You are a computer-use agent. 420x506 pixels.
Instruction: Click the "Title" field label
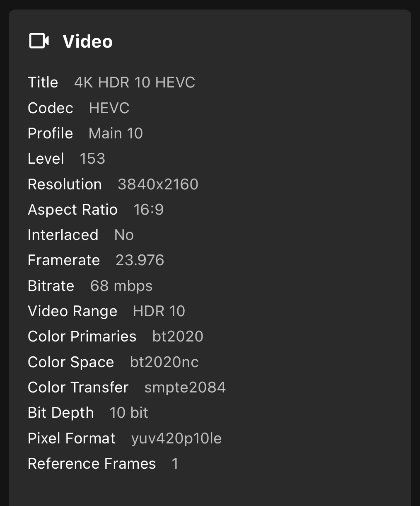click(43, 82)
